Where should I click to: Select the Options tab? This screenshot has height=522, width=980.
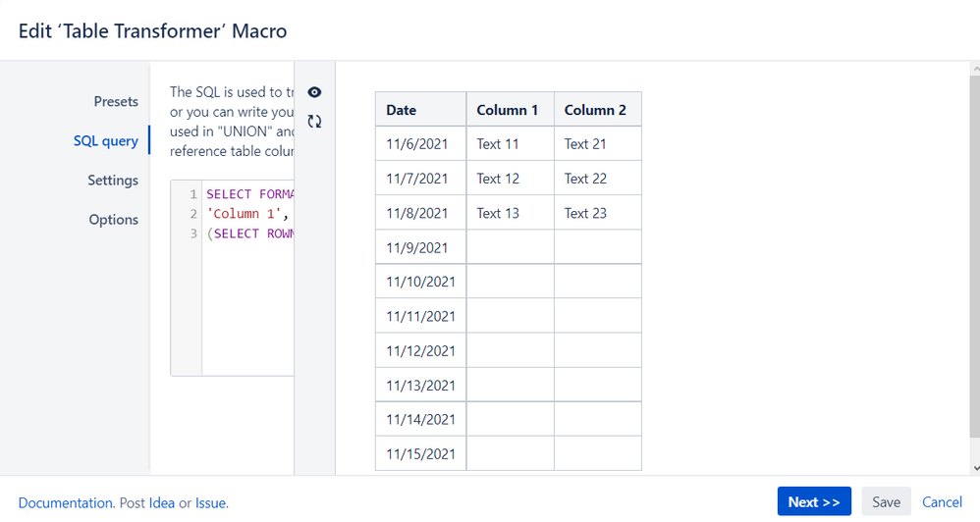pos(114,220)
